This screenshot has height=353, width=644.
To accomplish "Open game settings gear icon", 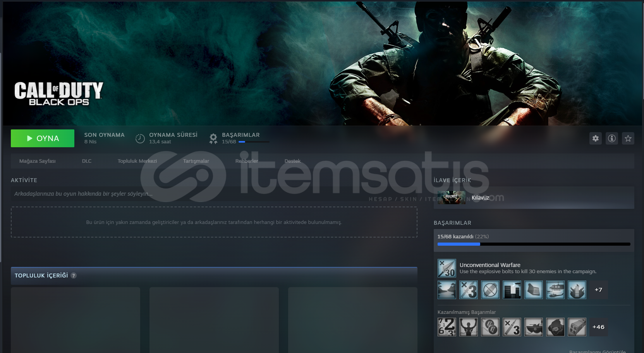I will [x=596, y=138].
